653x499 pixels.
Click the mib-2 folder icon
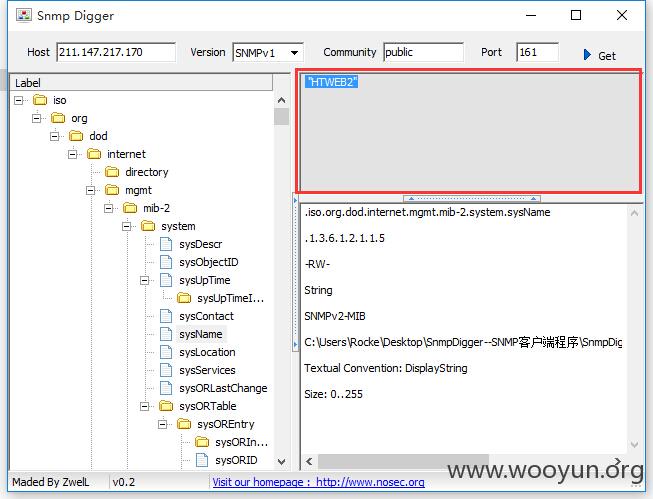(130, 208)
